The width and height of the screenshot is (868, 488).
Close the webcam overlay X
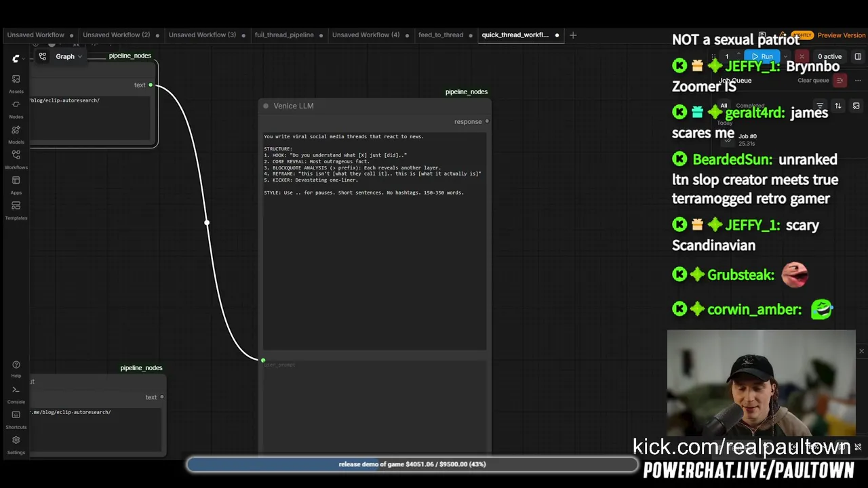pos(861,351)
